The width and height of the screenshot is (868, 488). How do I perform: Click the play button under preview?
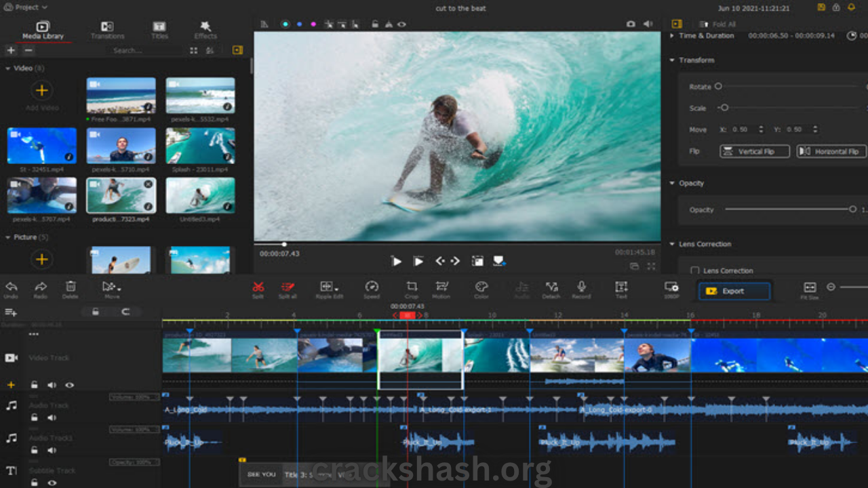(397, 261)
